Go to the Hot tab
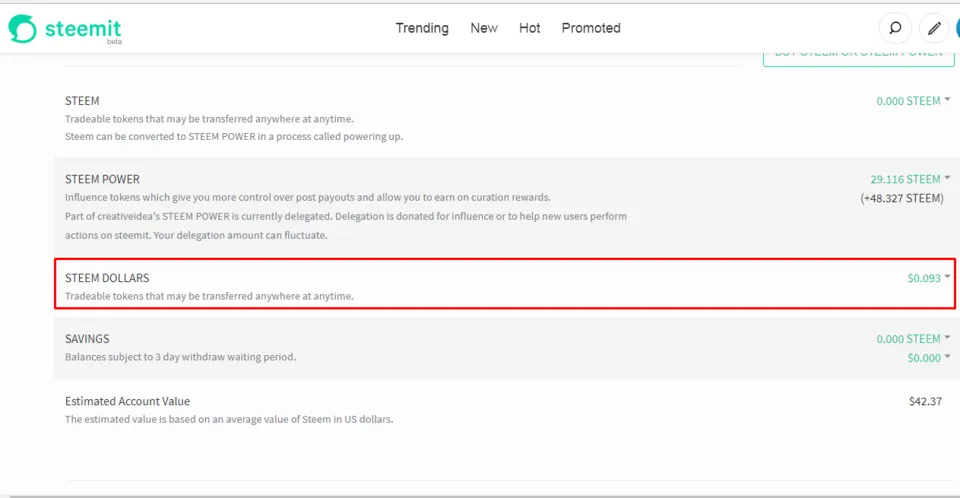The height and width of the screenshot is (498, 960). [x=530, y=28]
